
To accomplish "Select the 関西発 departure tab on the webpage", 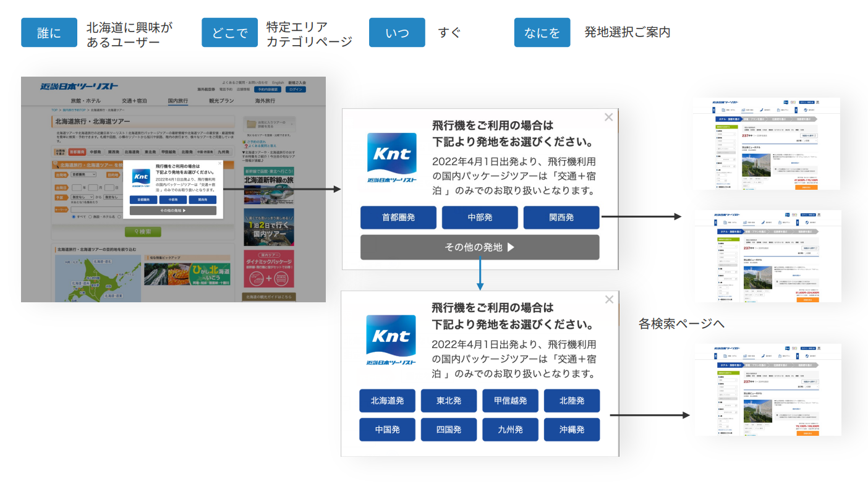I will 113,151.
